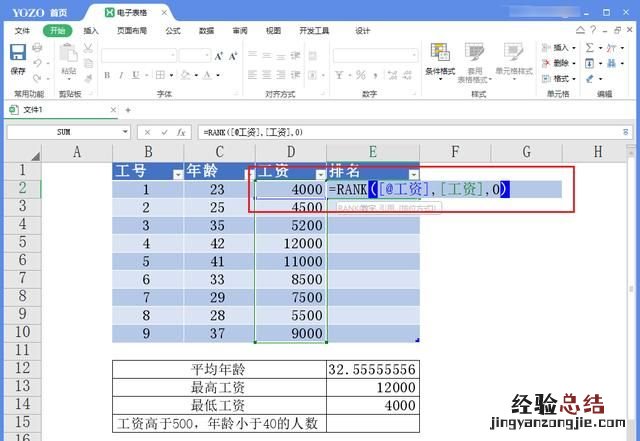Switch to the 公式 ribbon tab
This screenshot has height=441, width=640.
coord(172,31)
